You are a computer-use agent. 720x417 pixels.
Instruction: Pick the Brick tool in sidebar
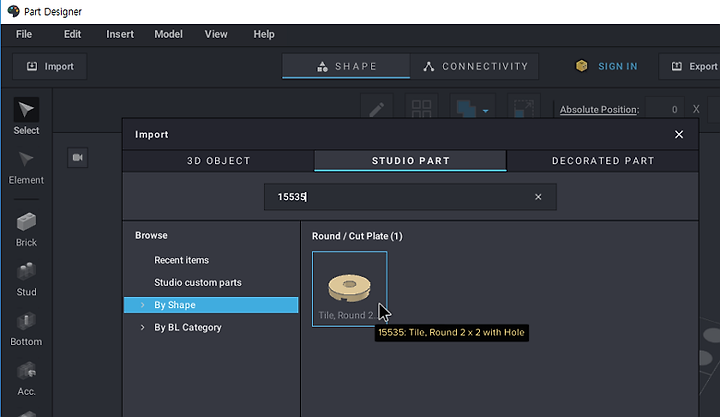(x=26, y=230)
